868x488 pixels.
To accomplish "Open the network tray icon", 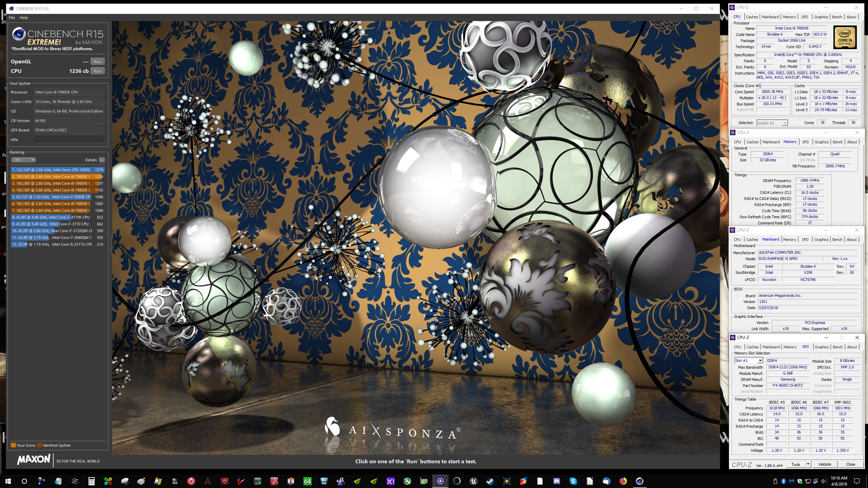I will [x=808, y=481].
